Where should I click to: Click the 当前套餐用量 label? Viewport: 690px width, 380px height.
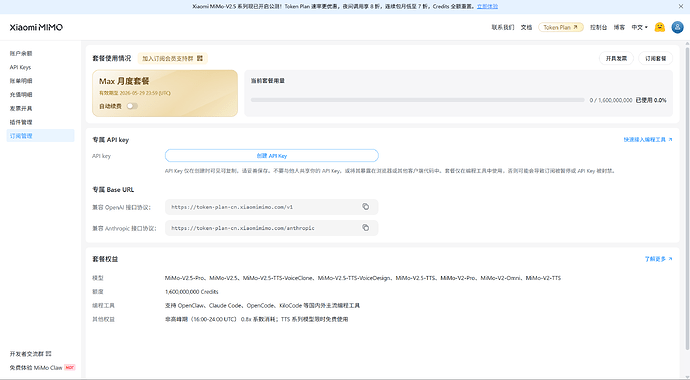(268, 81)
